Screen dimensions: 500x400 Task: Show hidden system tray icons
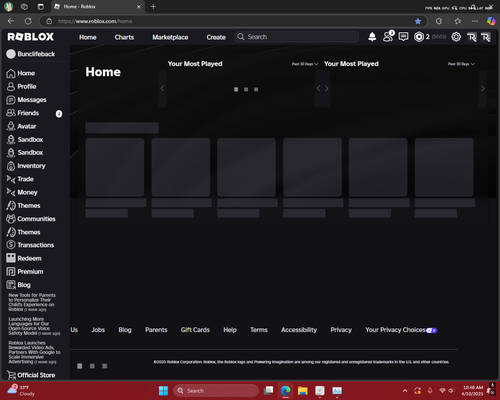[x=405, y=391]
